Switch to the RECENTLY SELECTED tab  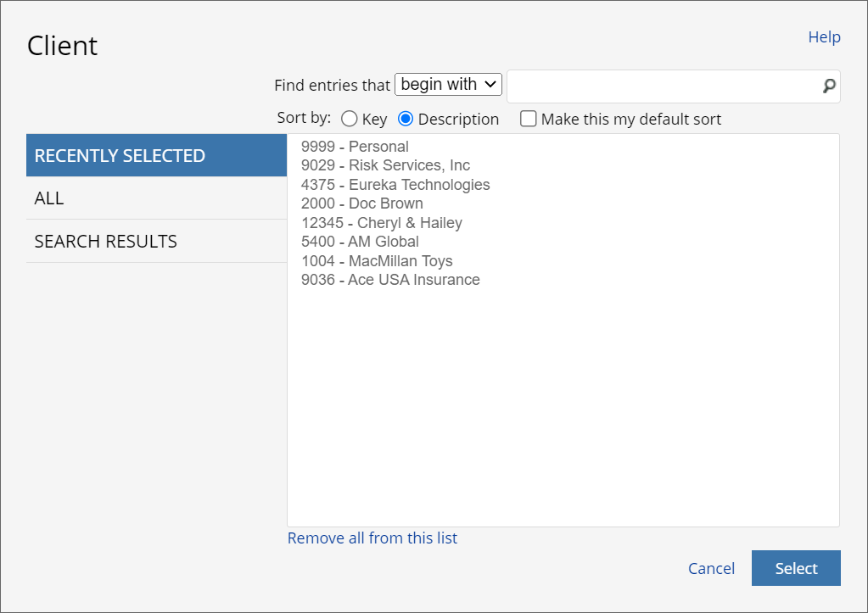click(x=119, y=155)
